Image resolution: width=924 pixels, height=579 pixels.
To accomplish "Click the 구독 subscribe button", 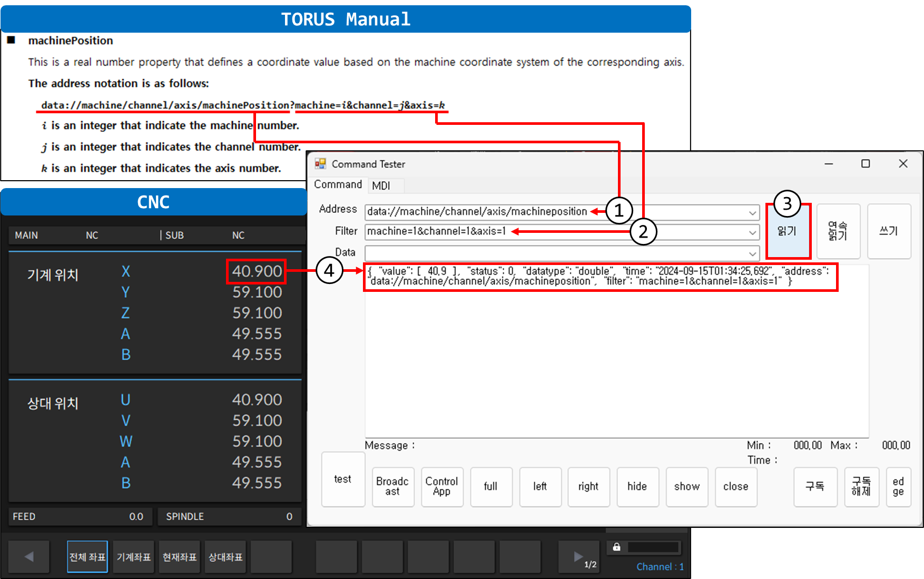I will coord(815,486).
